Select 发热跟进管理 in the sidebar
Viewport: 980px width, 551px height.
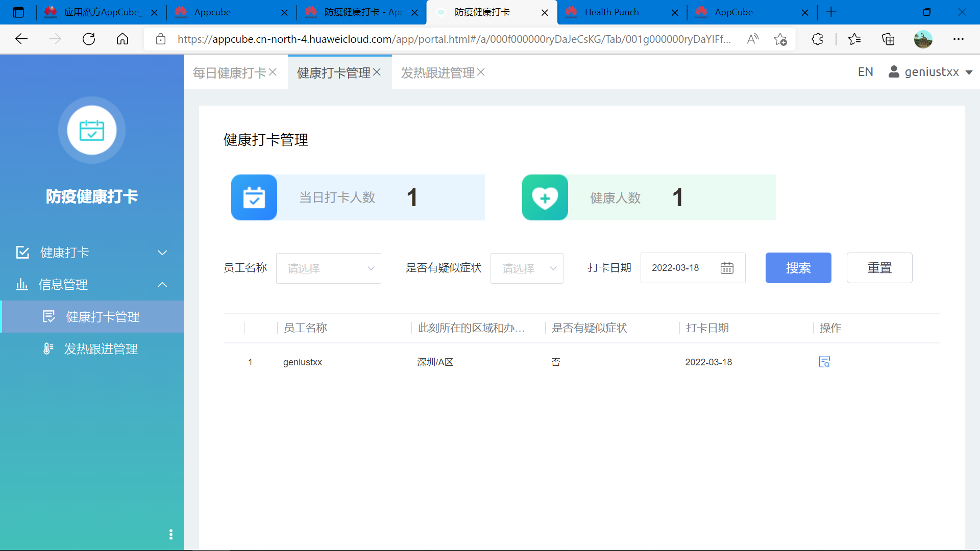[x=101, y=349]
